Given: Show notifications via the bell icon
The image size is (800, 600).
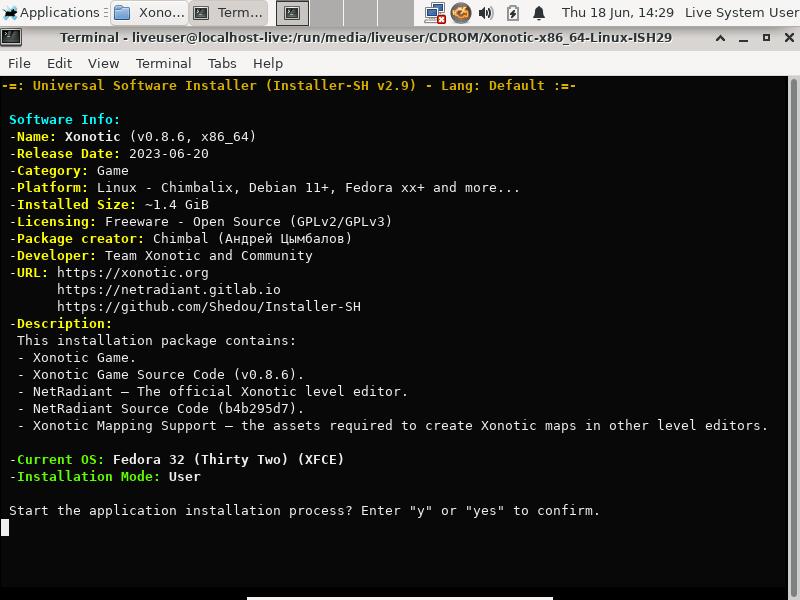Looking at the screenshot, I should click(539, 13).
